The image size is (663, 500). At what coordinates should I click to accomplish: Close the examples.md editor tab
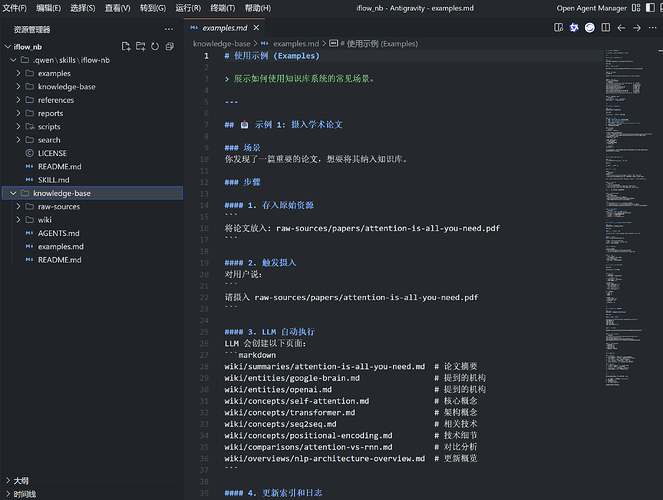tap(256, 28)
